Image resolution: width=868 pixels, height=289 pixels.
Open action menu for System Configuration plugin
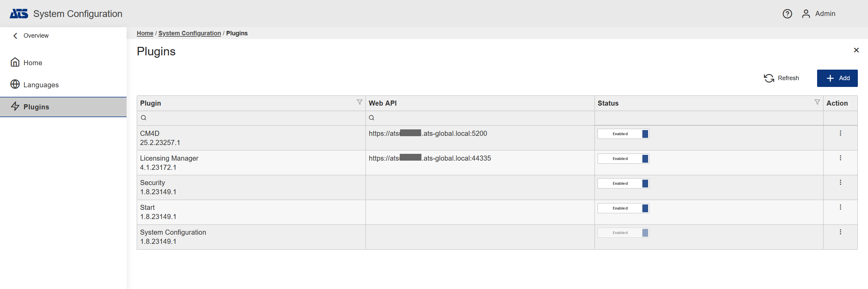point(840,232)
